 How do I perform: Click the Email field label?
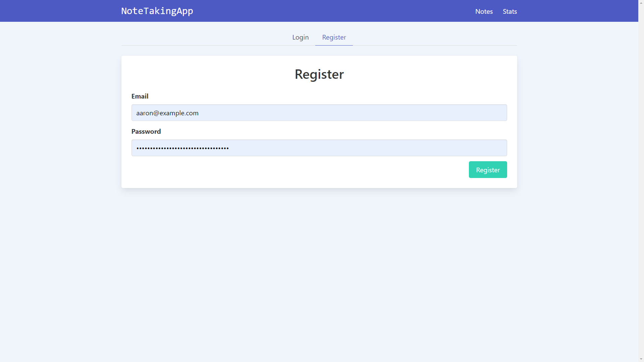(x=140, y=96)
